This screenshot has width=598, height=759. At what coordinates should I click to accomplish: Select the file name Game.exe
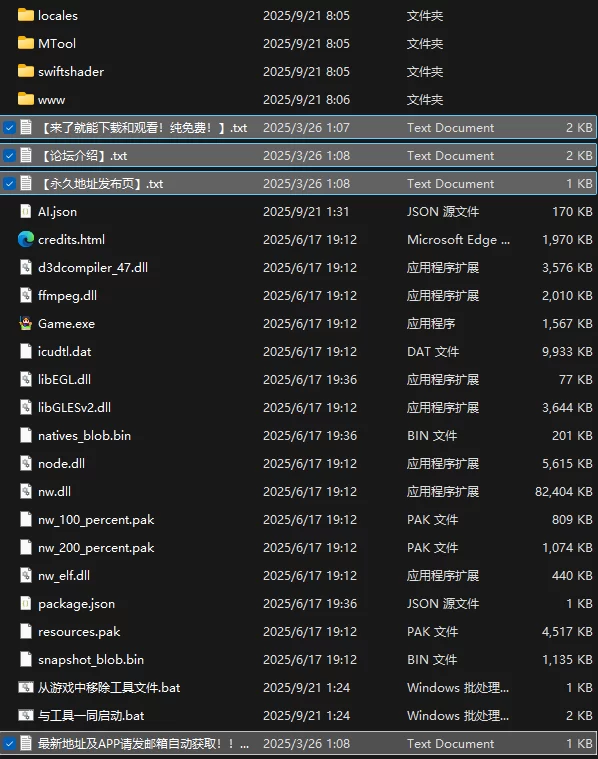66,323
